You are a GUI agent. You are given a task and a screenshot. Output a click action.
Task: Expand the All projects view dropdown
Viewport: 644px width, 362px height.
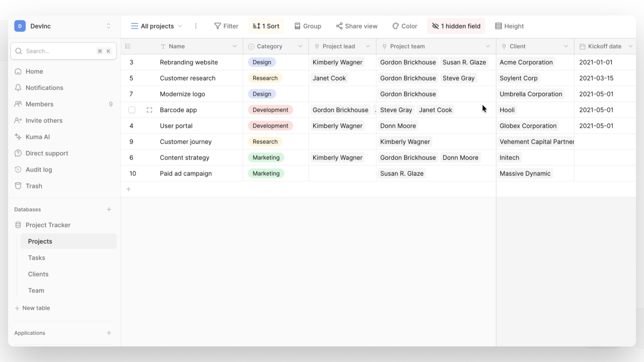coord(180,26)
